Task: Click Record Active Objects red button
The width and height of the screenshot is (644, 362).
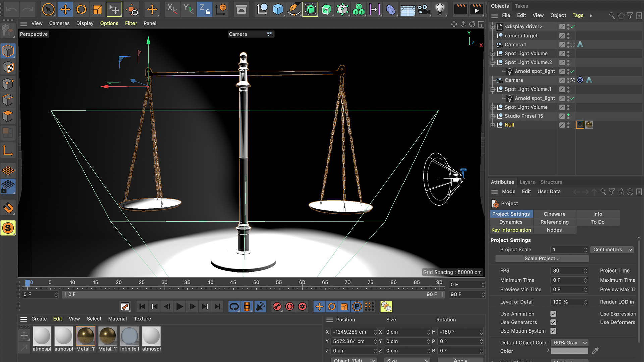Action: pyautogui.click(x=277, y=306)
